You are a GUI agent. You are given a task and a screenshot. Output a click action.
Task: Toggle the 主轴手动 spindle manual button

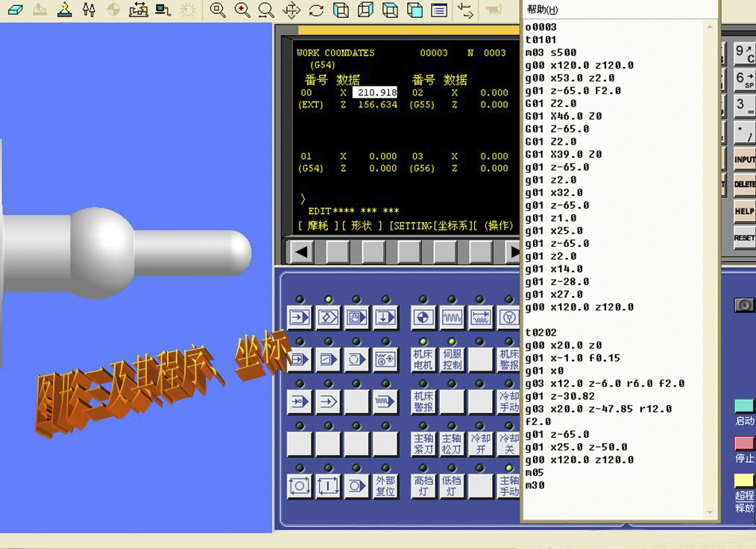click(x=509, y=486)
